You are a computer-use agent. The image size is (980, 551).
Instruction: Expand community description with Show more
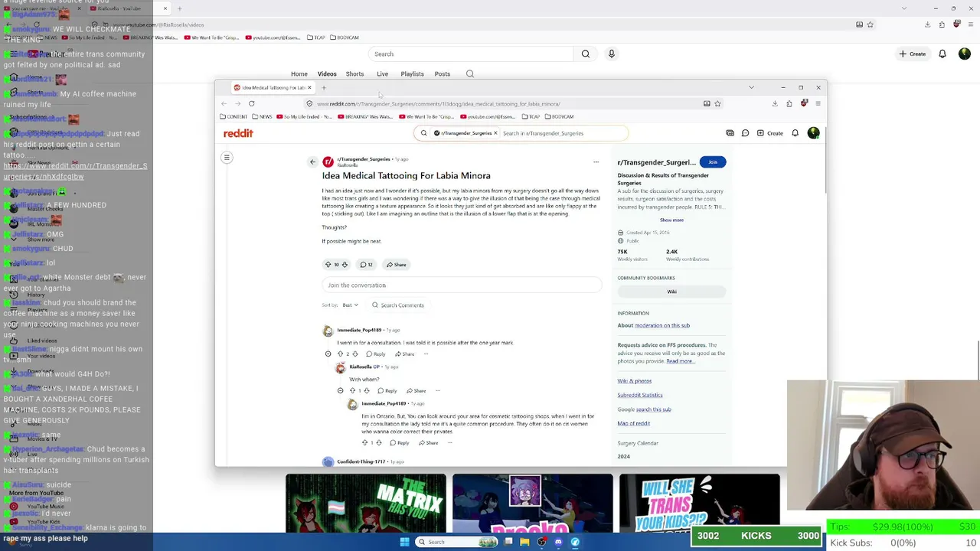[671, 220]
